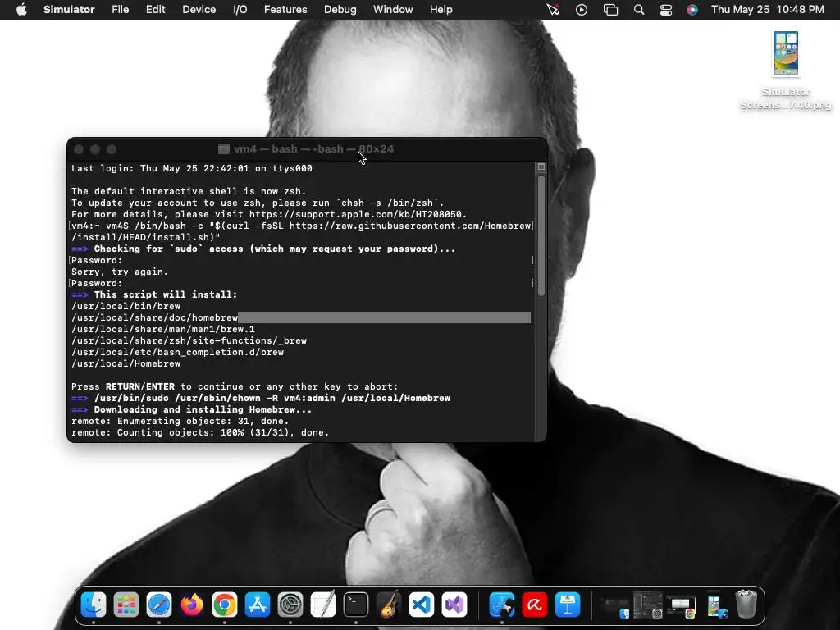The image size is (840, 630).
Task: Open the Edit menu
Action: 155,10
